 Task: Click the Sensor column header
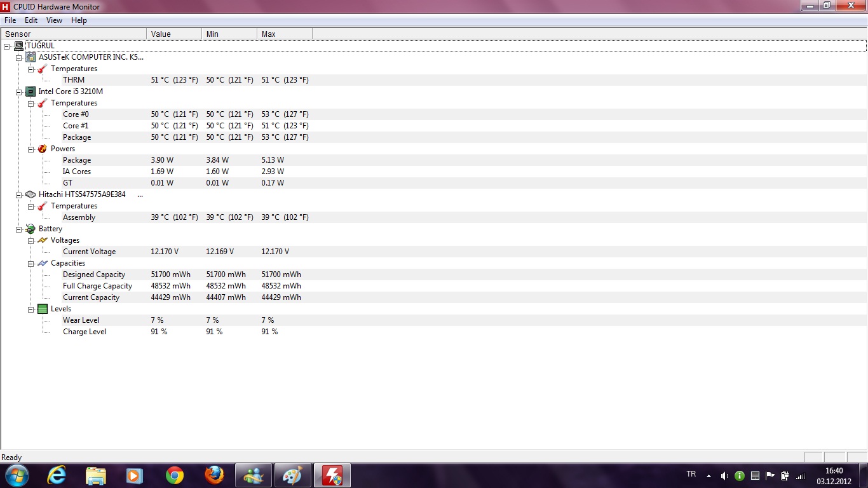pyautogui.click(x=74, y=34)
